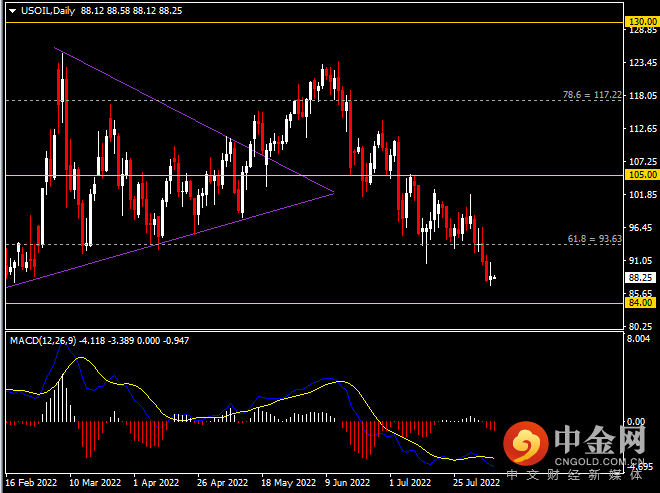
Task: Select the 123.45 price axis value
Action: [643, 63]
